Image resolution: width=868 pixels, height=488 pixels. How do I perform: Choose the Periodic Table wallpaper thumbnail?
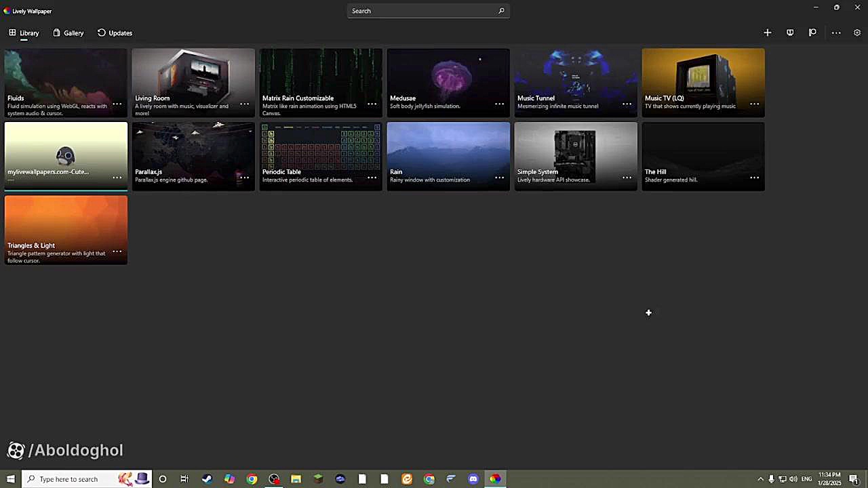[321, 148]
